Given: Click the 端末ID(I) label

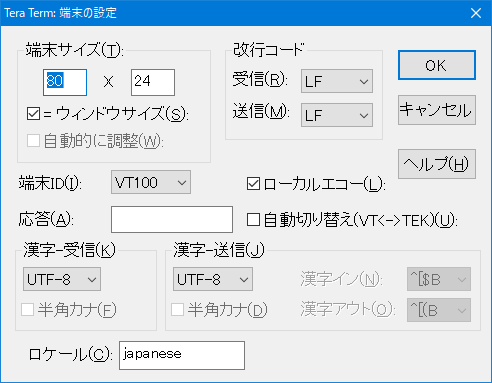Looking at the screenshot, I should (x=50, y=182).
